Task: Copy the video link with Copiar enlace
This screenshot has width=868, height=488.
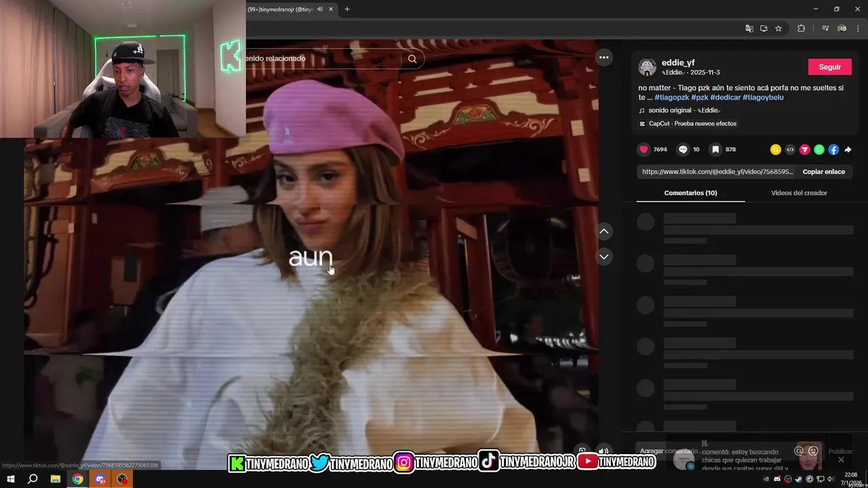Action: [x=823, y=171]
